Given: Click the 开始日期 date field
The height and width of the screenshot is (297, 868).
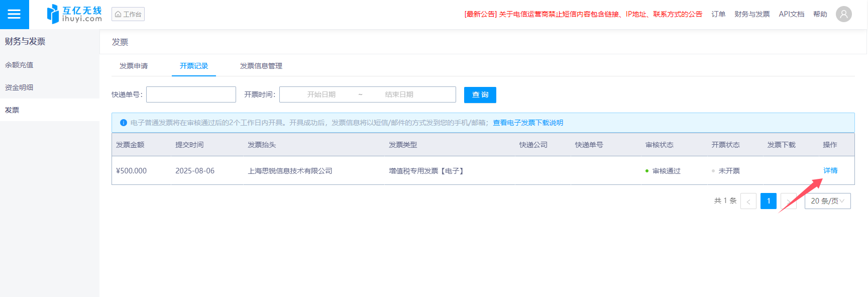Looking at the screenshot, I should (x=321, y=94).
